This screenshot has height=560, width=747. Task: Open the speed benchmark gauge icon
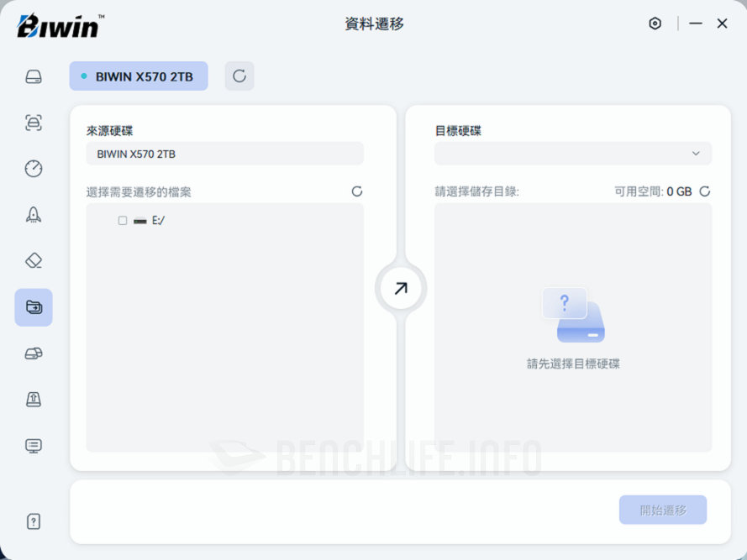(x=34, y=169)
